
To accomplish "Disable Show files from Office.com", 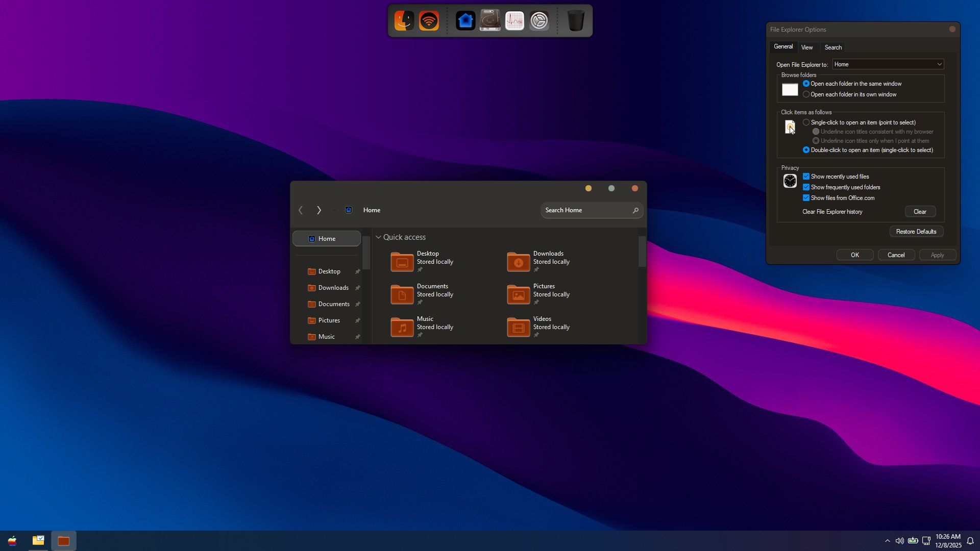I will 806,198.
